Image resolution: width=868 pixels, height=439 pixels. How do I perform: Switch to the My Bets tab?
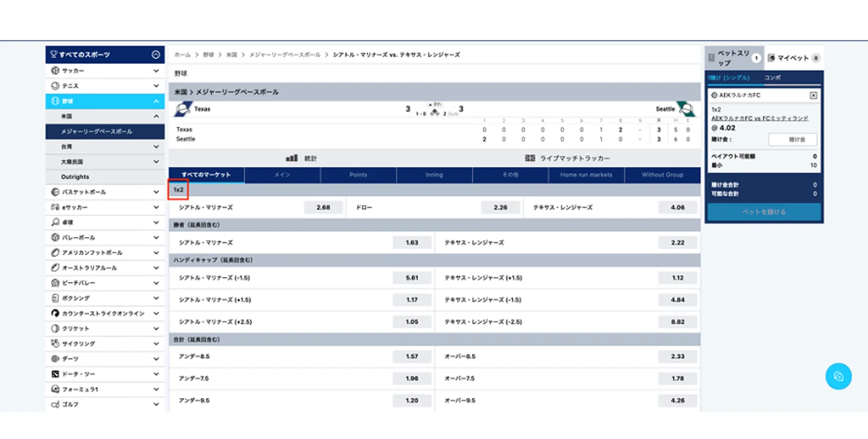click(794, 58)
